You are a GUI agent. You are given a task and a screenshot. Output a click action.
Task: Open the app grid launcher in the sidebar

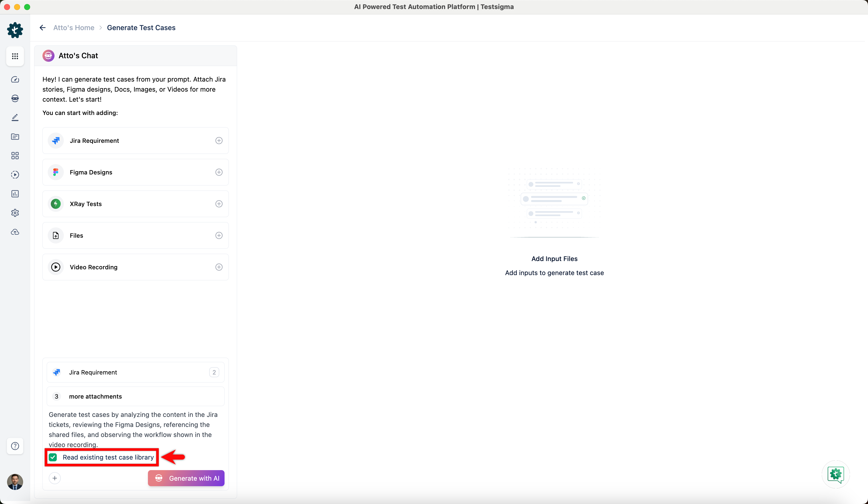pos(15,56)
